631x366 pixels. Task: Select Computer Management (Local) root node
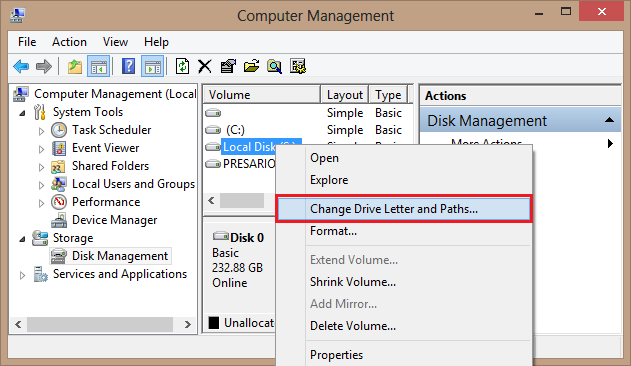(115, 94)
